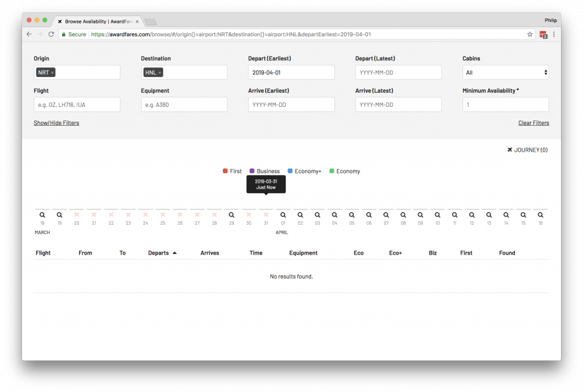Remove the NRT origin tag
Image resolution: width=583 pixels, height=392 pixels.
pyautogui.click(x=52, y=73)
